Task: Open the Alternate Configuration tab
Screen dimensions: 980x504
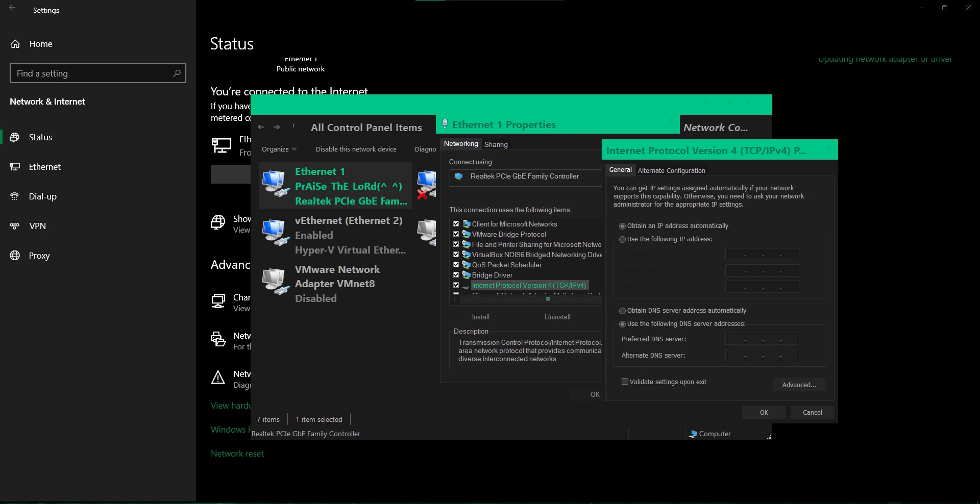Action: (671, 170)
